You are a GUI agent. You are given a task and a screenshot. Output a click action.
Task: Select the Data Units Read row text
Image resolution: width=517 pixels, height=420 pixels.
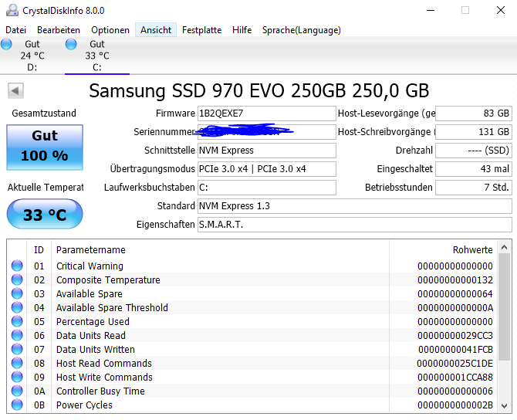pos(91,335)
